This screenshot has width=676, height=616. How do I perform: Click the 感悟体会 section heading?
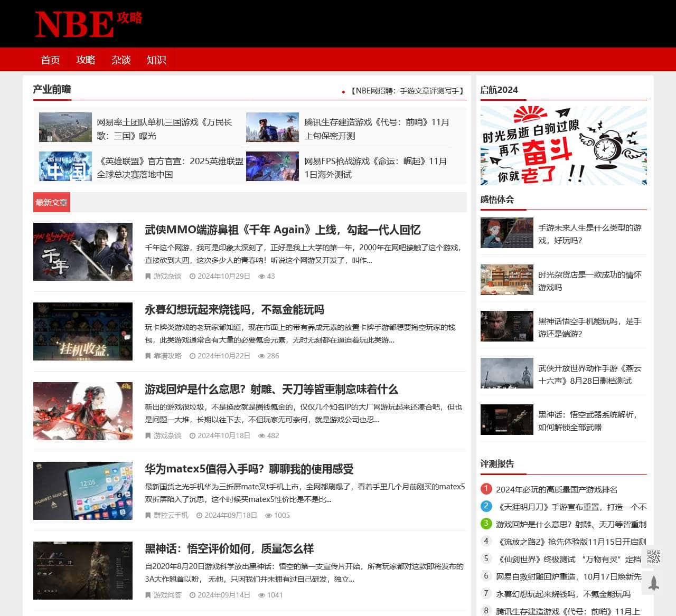(x=497, y=200)
